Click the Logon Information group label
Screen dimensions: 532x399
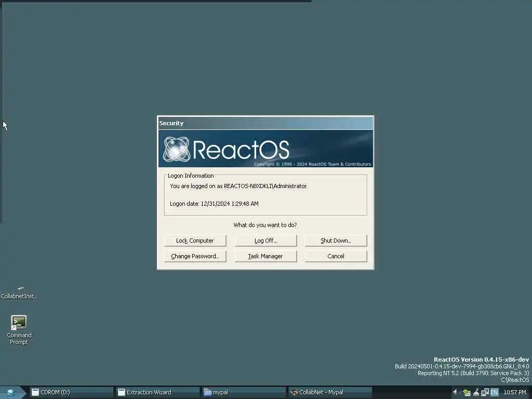tap(191, 176)
